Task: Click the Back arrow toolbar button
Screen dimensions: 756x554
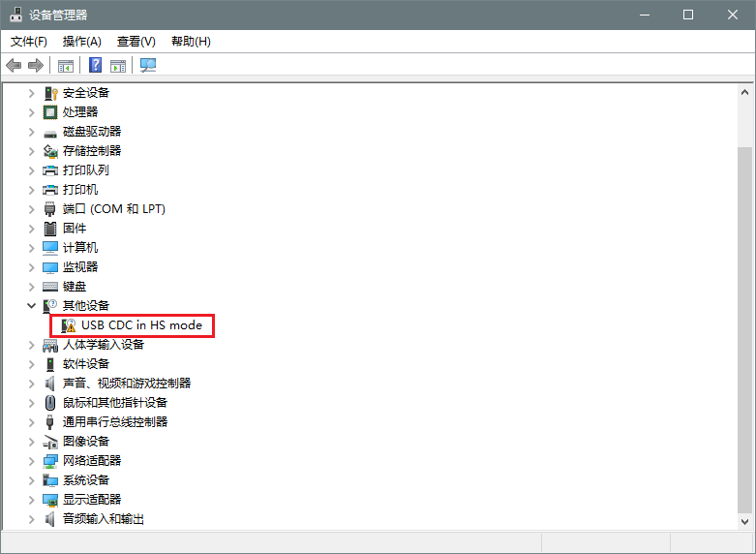Action: click(14, 65)
